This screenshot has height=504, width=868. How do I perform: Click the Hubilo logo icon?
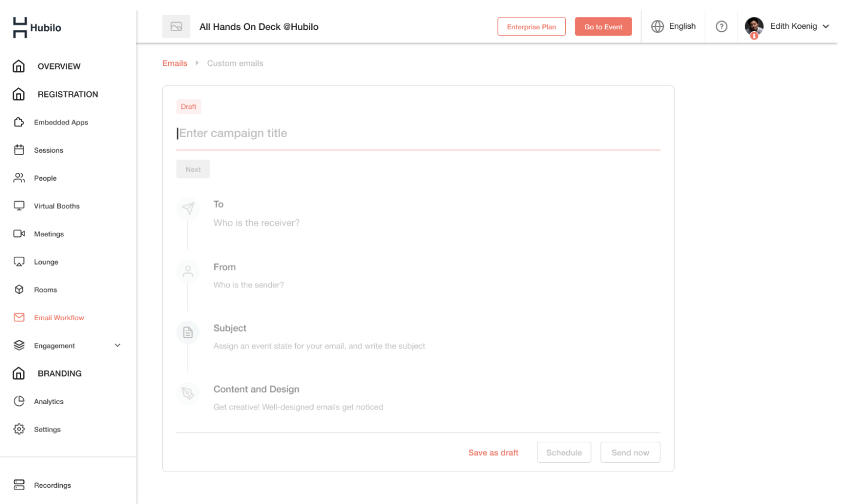[20, 28]
